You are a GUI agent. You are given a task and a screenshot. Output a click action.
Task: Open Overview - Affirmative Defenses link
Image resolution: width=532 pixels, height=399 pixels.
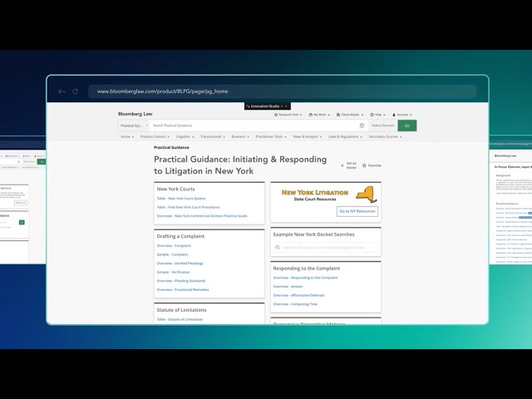point(299,296)
